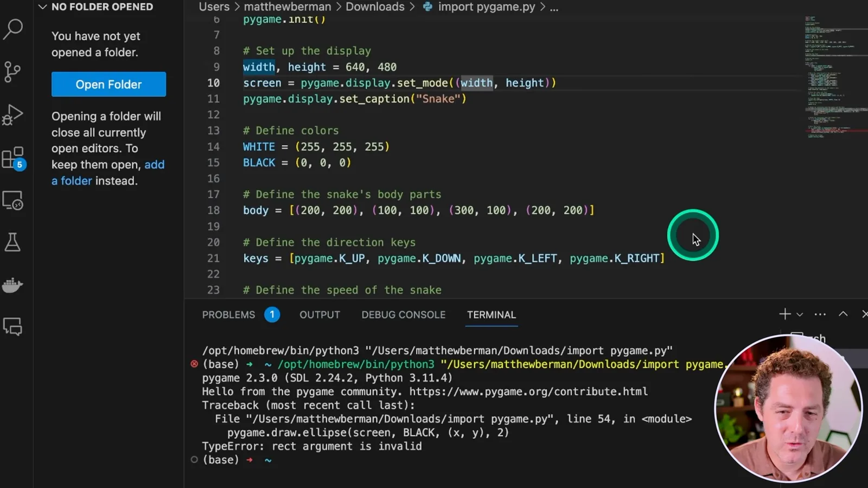Click the Downloads breadcrumb segment

click(375, 7)
